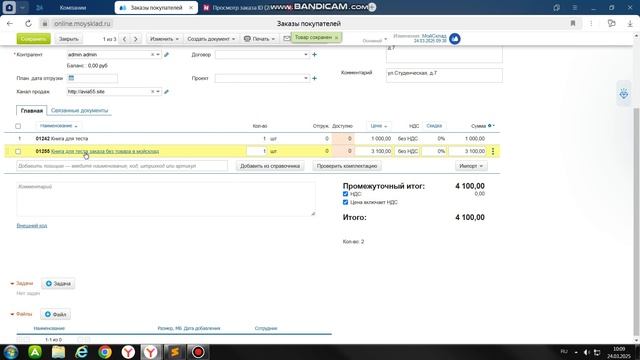
Task: Click Проверить комплектацию button
Action: [x=347, y=166]
